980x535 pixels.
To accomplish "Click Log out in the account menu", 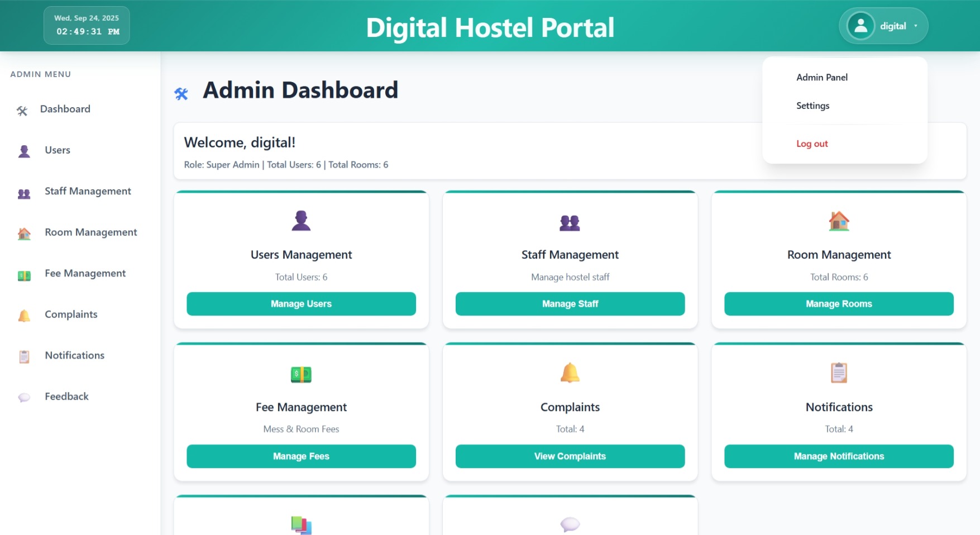I will point(812,144).
